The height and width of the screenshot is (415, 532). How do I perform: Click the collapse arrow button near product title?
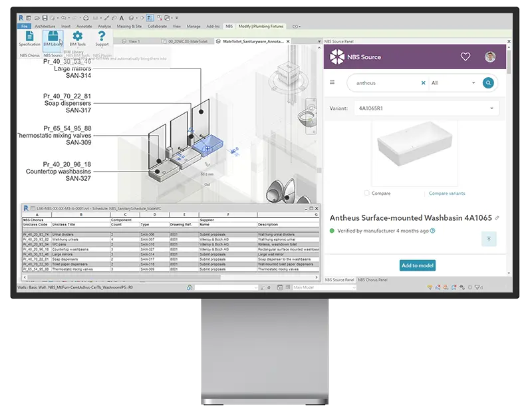coord(489,239)
